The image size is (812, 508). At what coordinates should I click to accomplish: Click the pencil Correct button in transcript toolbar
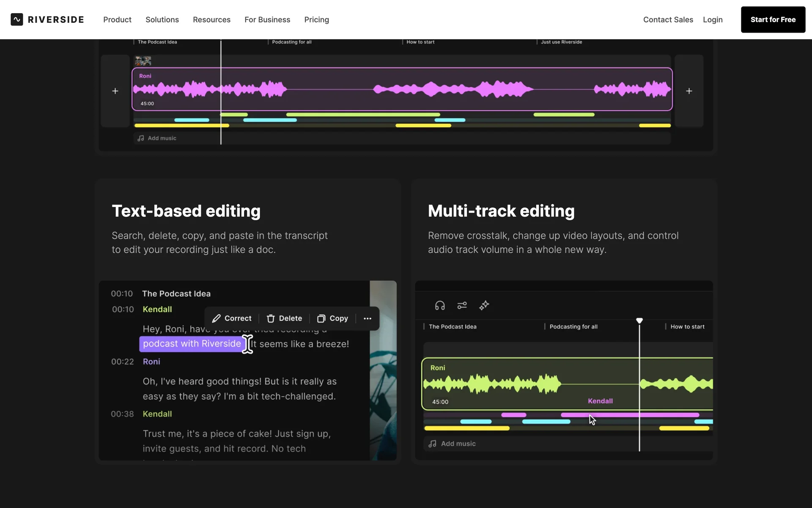pos(232,318)
